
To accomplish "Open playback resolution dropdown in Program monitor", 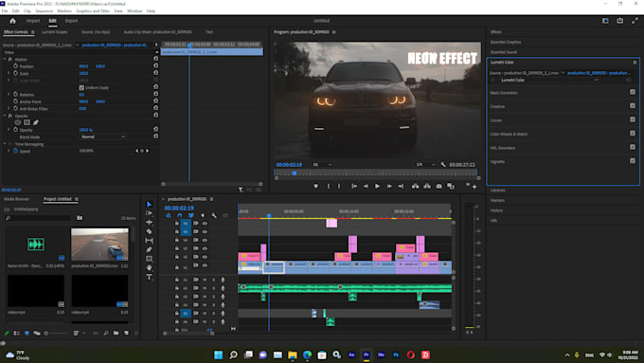I will (425, 165).
